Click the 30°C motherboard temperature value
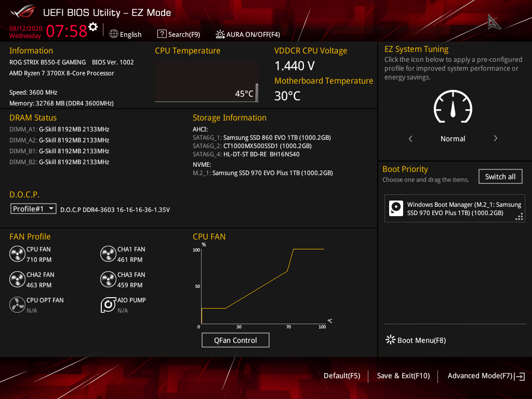 287,96
